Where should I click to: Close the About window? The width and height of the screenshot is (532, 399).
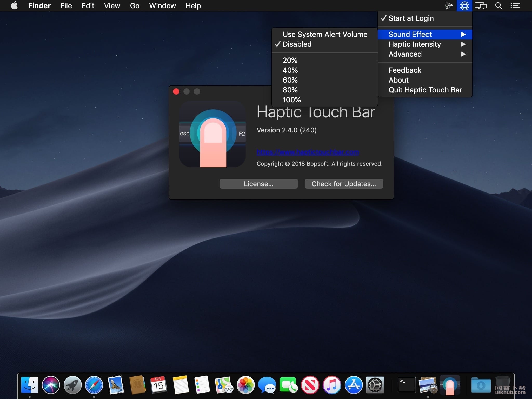click(176, 91)
